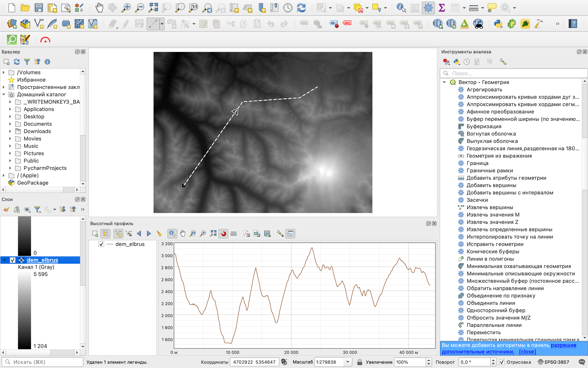This screenshot has width=588, height=368.
Task: Open elevation profile options wrench icon
Action: point(280,234)
